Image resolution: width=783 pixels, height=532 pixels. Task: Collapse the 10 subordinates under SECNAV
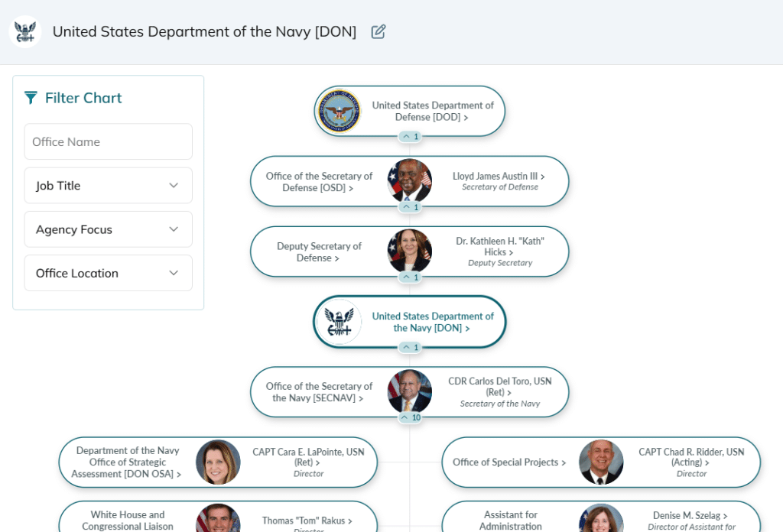click(409, 417)
